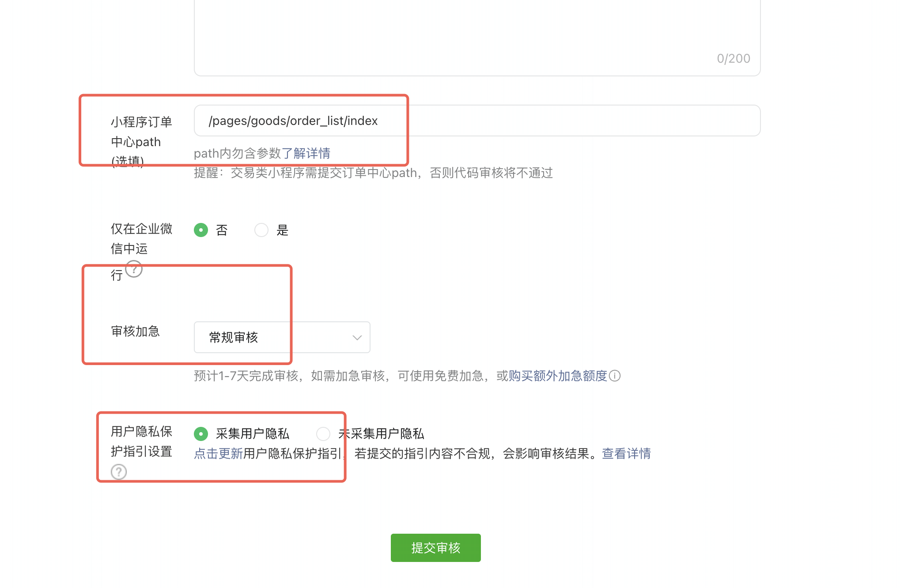900x588 pixels.
Task: Click 购买额外加急额度 link
Action: pos(558,376)
